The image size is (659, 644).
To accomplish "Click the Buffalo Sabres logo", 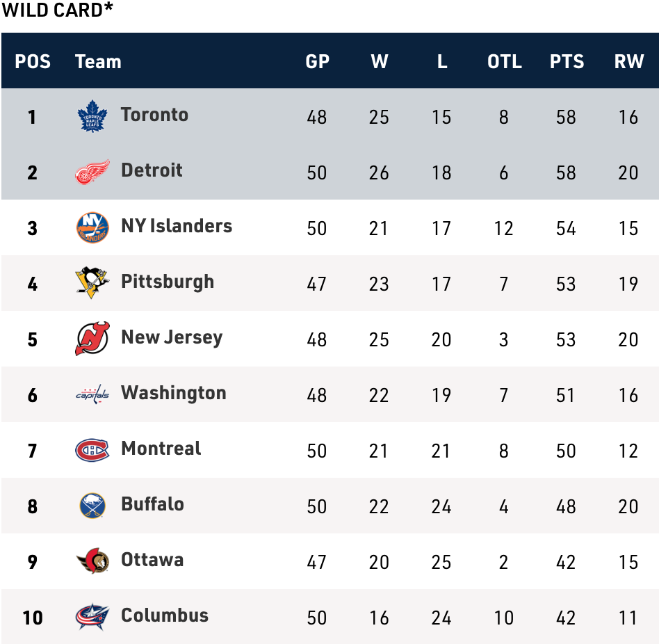I will click(x=92, y=506).
